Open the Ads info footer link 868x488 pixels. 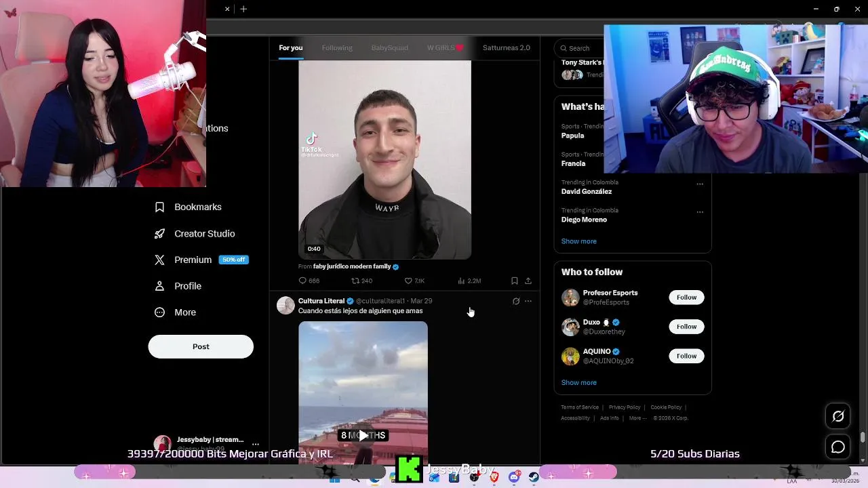click(x=610, y=418)
